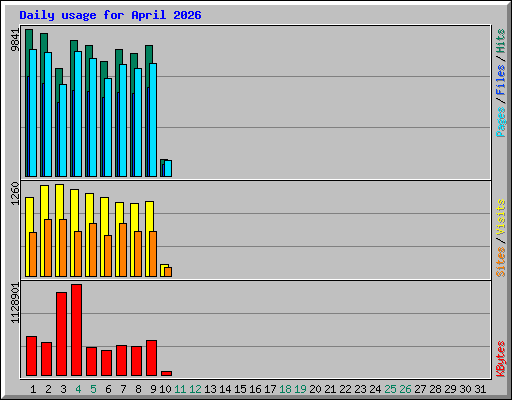Click the day 15 axis label
Viewport: 512px width, 400px height.
point(240,389)
